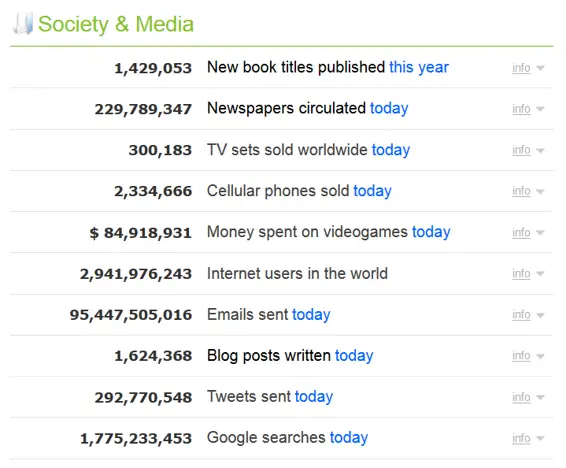
Task: Open info link for Google searches today
Action: pos(521,438)
